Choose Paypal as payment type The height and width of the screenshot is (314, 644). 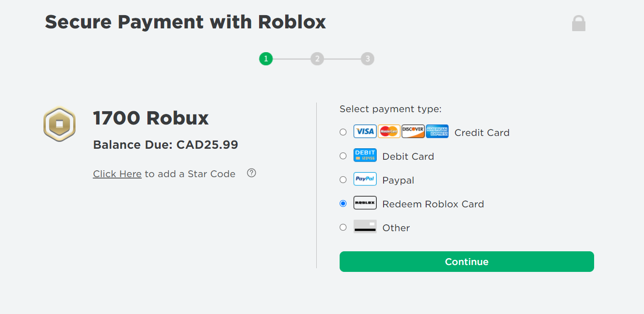click(x=343, y=179)
